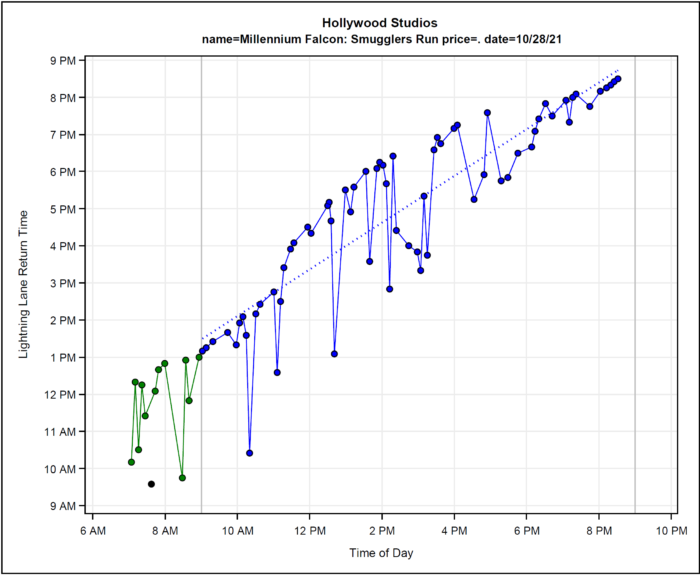
Task: Click the 'Lightning Lane Return Time' axis label
Action: coord(26,283)
